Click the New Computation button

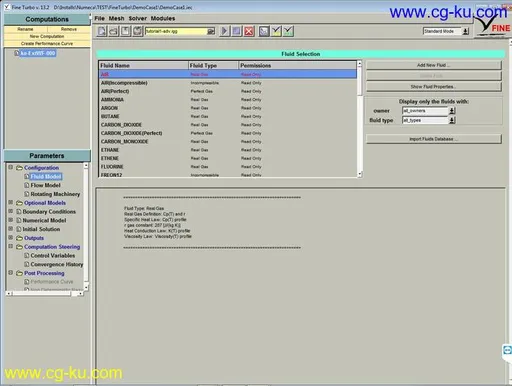point(47,36)
